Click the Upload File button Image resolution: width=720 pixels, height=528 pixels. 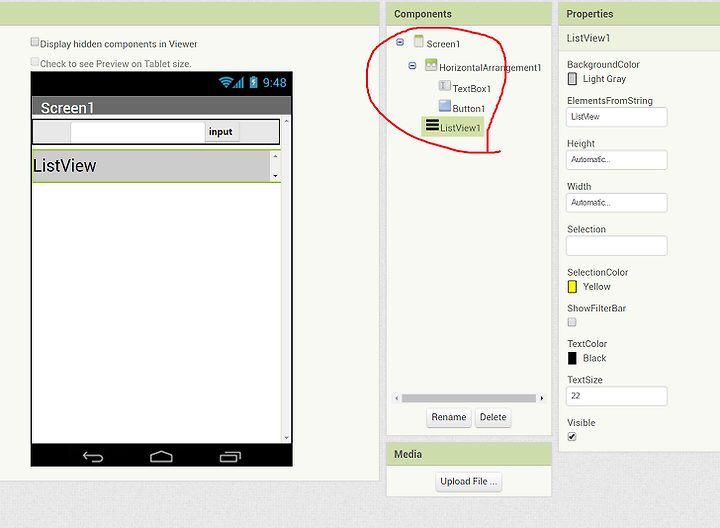468,481
